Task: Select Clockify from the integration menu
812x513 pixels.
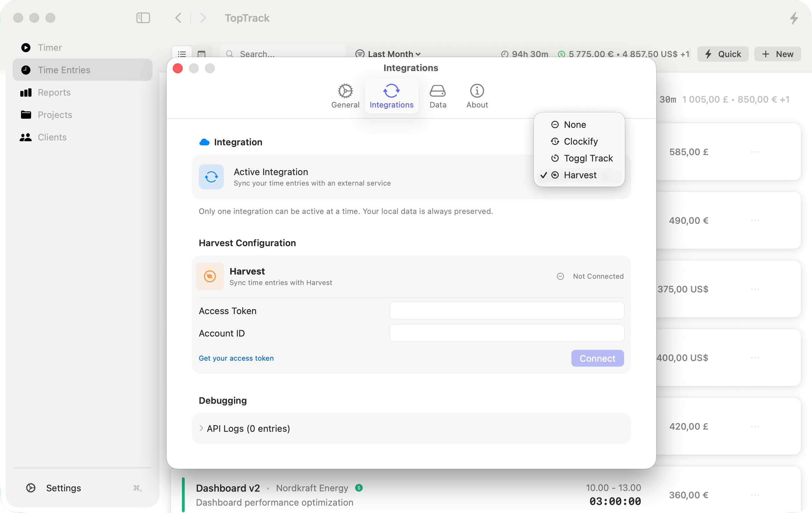Action: pyautogui.click(x=580, y=141)
